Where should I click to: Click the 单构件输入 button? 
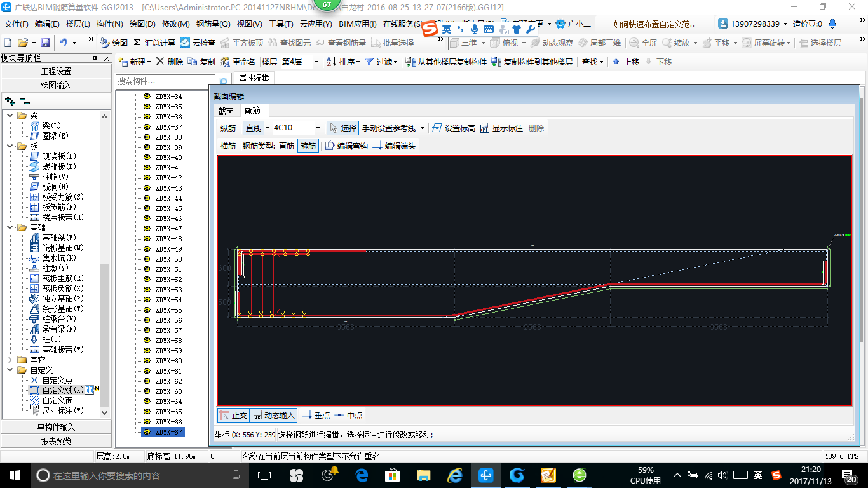pyautogui.click(x=57, y=427)
